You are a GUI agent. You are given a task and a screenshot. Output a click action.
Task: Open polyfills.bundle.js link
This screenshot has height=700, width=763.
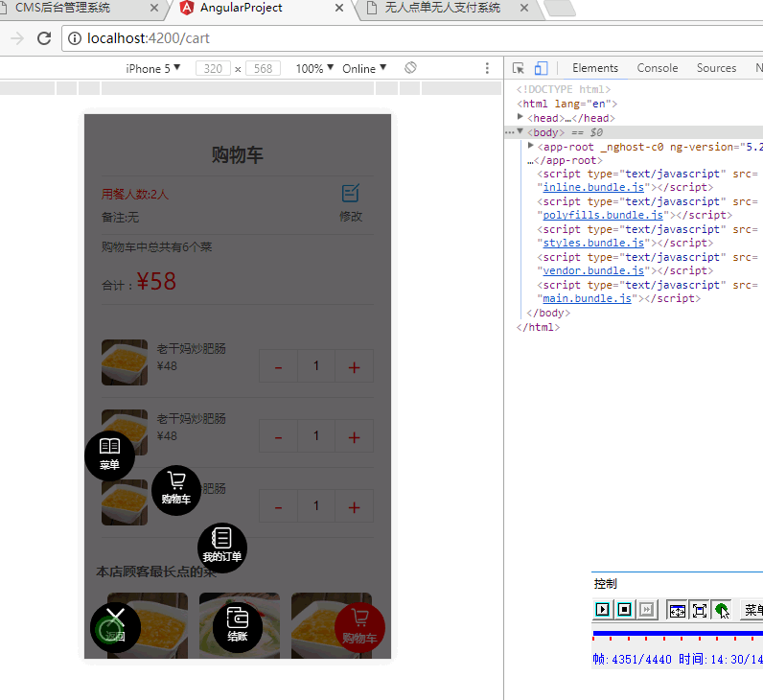603,215
